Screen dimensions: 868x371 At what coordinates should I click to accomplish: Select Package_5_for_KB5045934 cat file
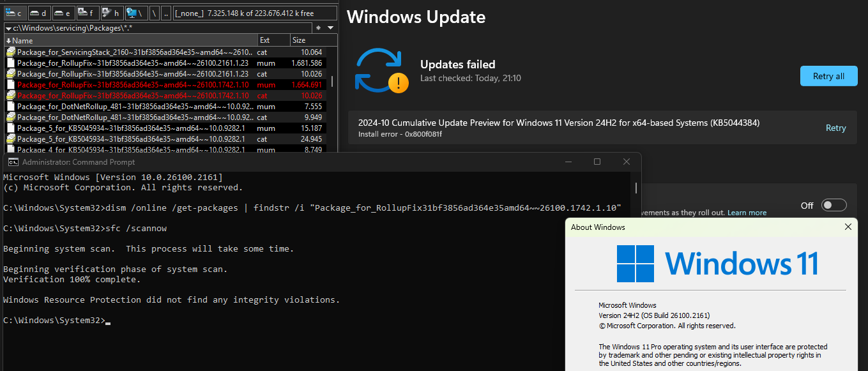coord(165,139)
